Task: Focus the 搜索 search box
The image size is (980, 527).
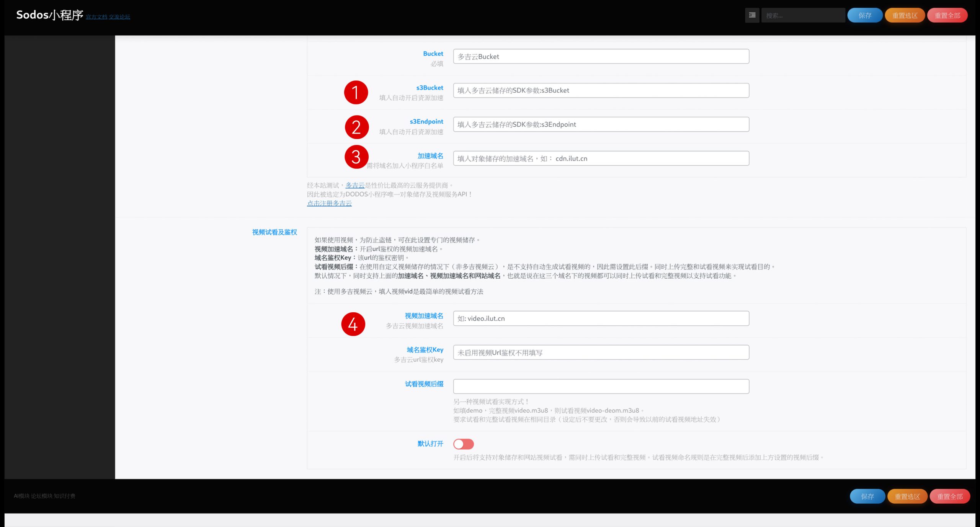Action: click(803, 15)
